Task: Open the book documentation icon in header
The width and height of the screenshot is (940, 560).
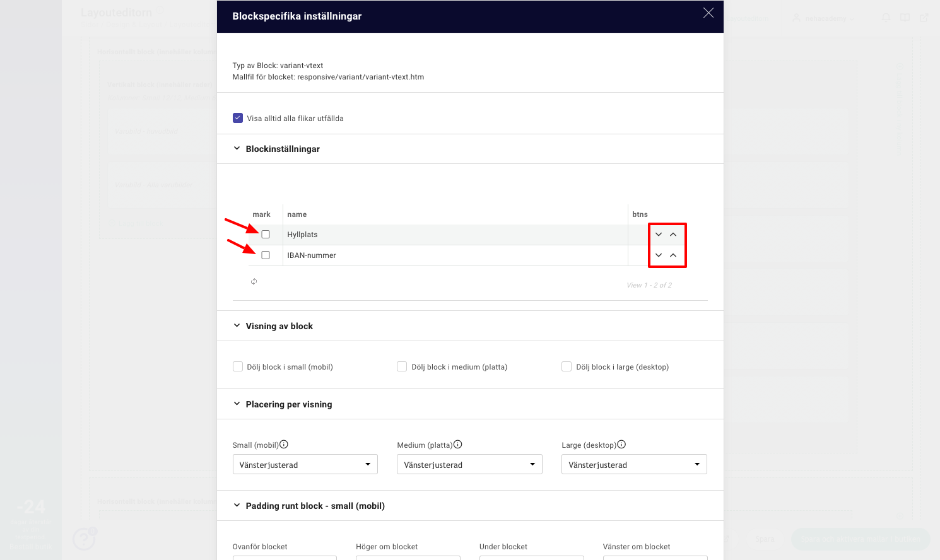Action: coord(905,18)
